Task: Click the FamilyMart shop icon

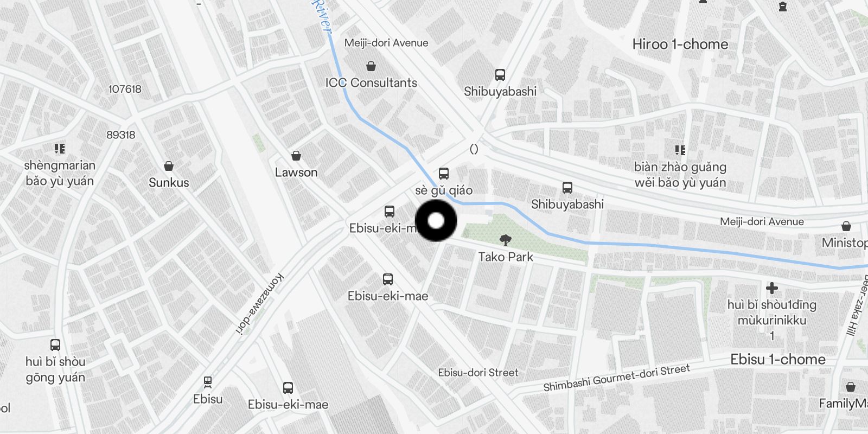Action: coord(851,387)
